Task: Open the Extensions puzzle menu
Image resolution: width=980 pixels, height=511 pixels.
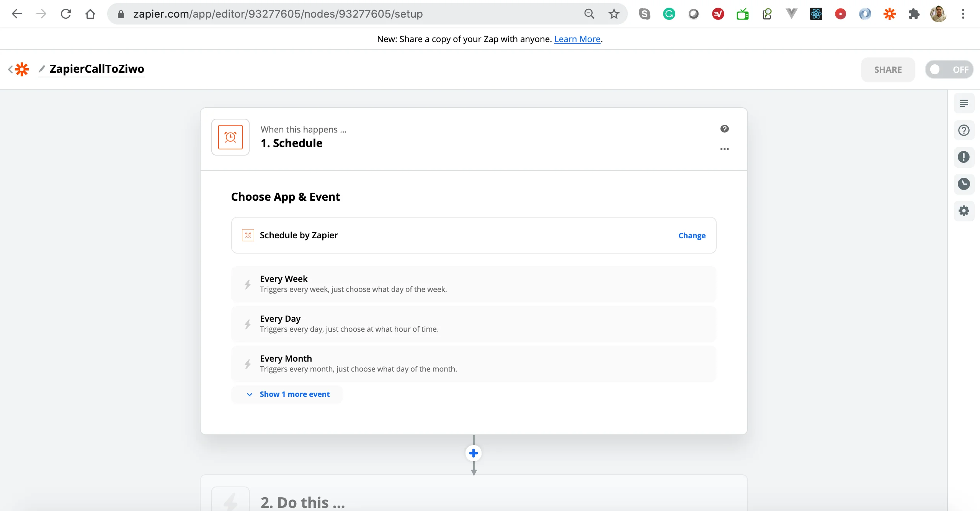Action: [x=914, y=14]
